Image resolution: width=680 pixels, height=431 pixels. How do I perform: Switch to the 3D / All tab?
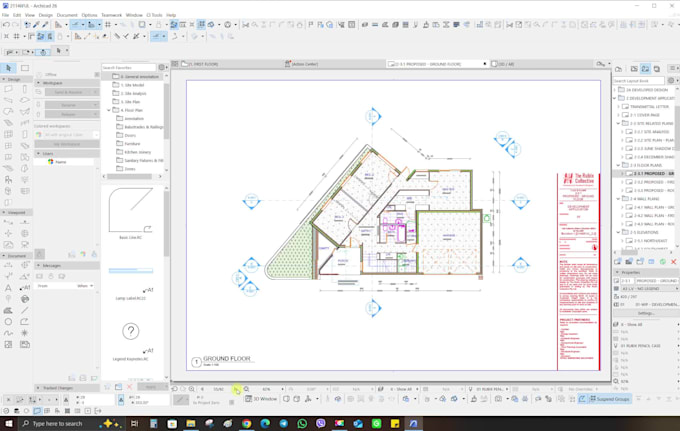pos(505,64)
